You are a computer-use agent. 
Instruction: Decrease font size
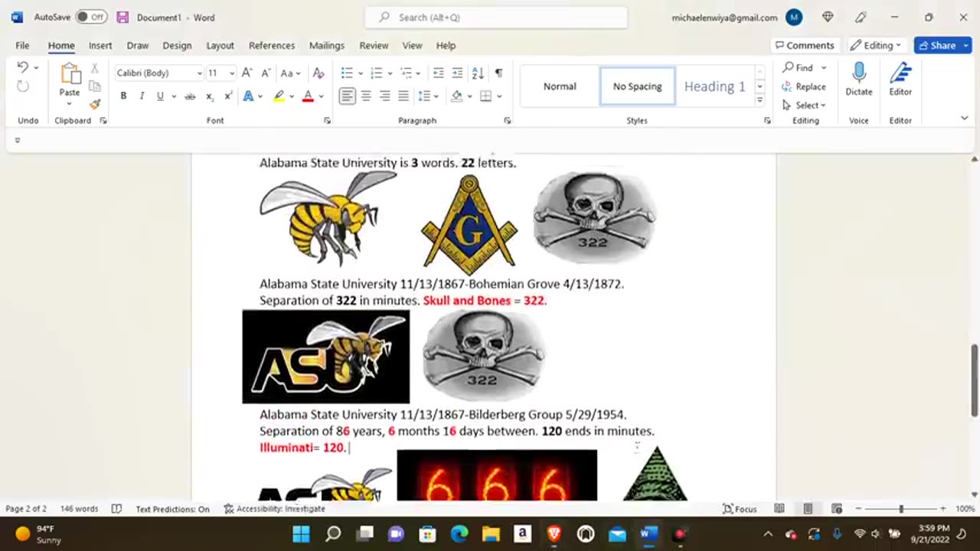pyautogui.click(x=265, y=73)
